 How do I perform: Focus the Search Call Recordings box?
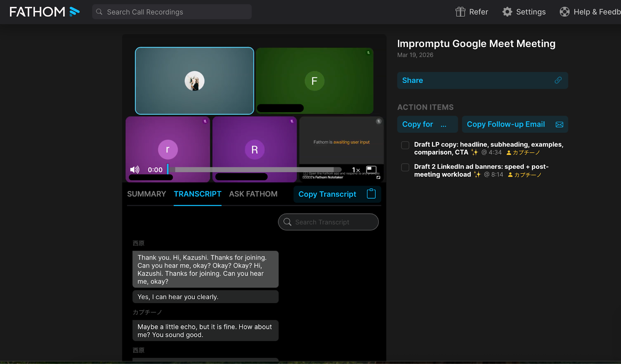[172, 12]
